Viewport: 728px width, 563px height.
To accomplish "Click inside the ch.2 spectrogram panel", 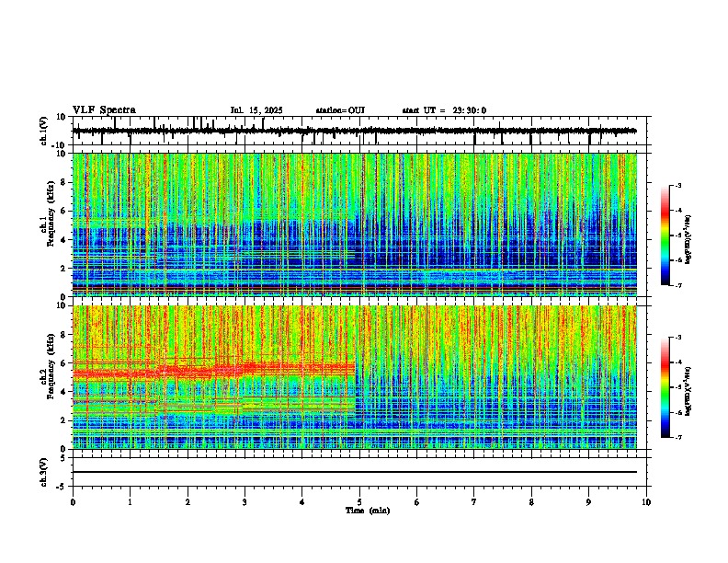I will point(355,377).
